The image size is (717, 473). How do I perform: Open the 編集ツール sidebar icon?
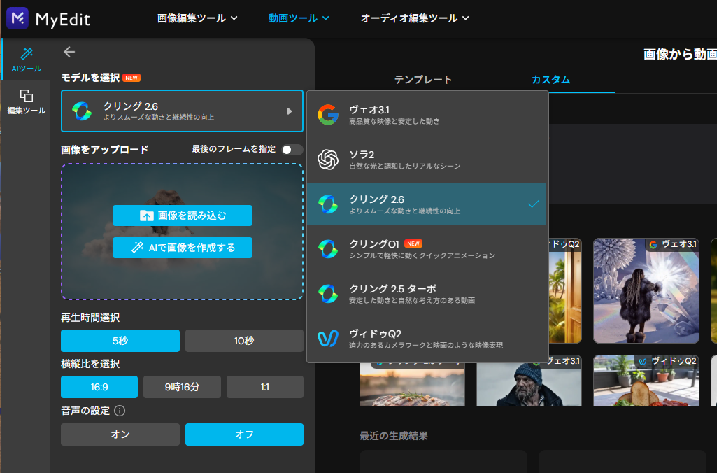27,102
